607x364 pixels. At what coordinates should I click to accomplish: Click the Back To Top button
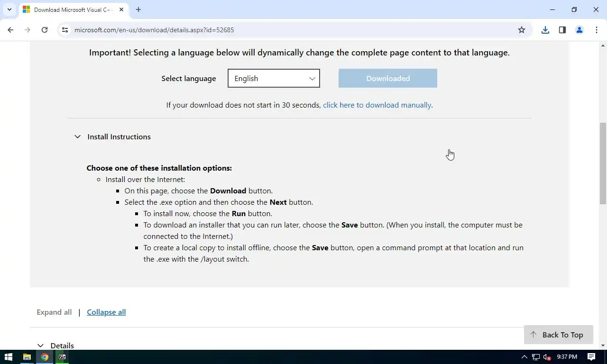[559, 335]
